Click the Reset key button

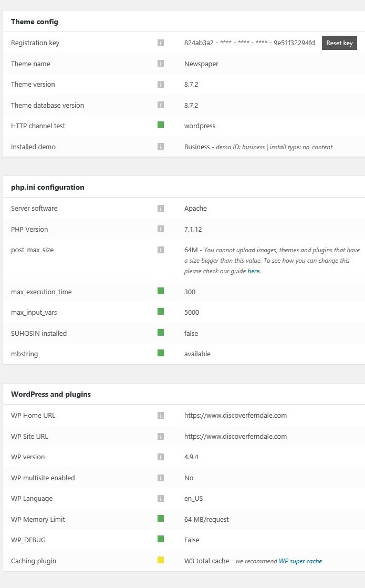[339, 43]
